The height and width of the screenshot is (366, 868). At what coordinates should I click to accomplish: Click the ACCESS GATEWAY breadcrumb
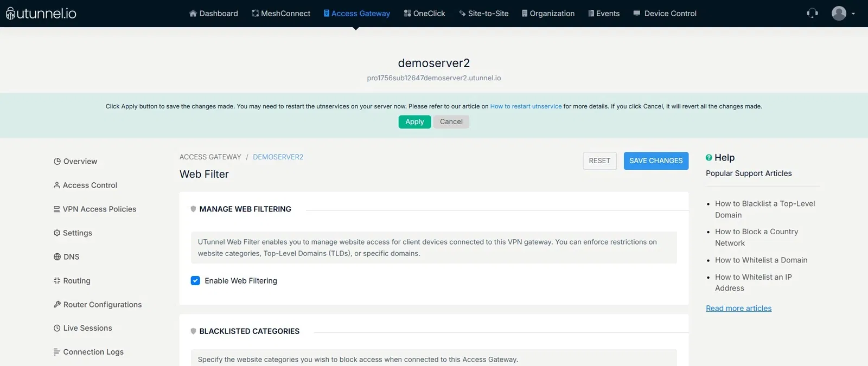pyautogui.click(x=210, y=157)
